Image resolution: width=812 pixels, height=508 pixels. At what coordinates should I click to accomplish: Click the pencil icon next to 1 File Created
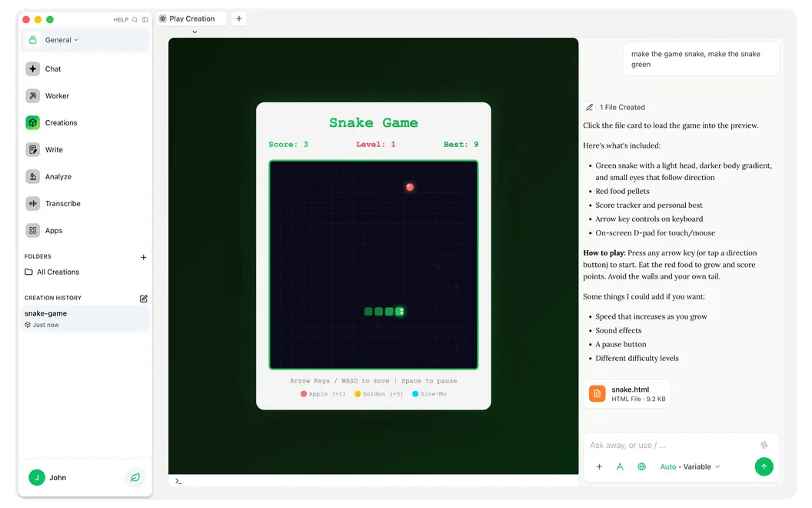click(589, 107)
